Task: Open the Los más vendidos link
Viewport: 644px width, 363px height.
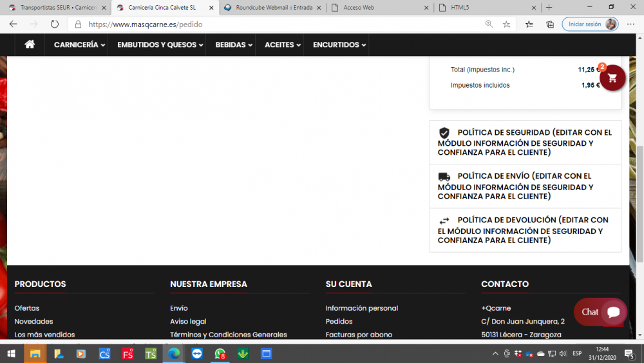Action: (x=45, y=335)
